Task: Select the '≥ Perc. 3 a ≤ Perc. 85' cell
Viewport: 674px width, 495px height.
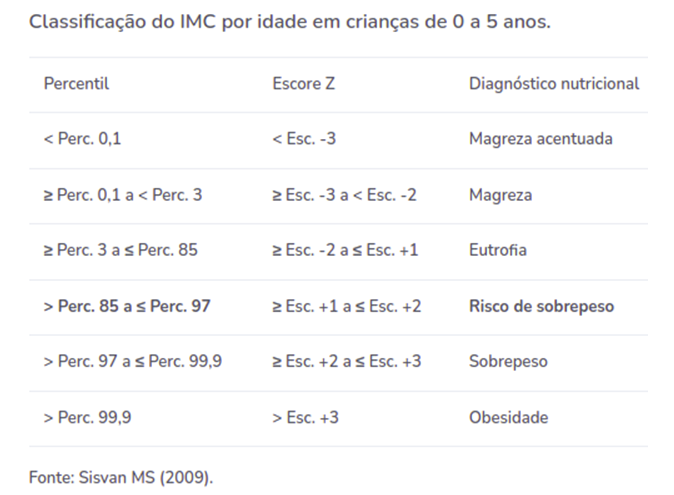Action: click(121, 250)
